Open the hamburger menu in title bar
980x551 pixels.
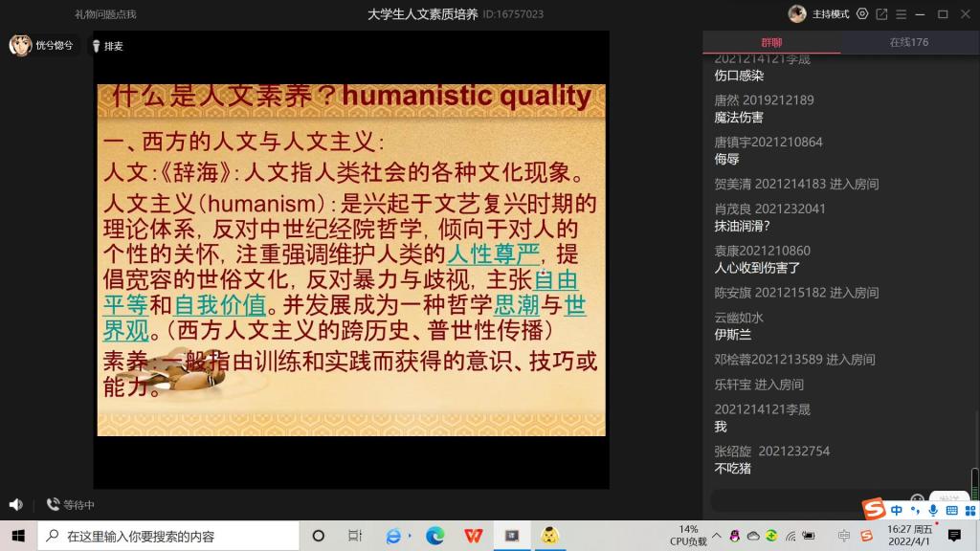click(x=901, y=14)
